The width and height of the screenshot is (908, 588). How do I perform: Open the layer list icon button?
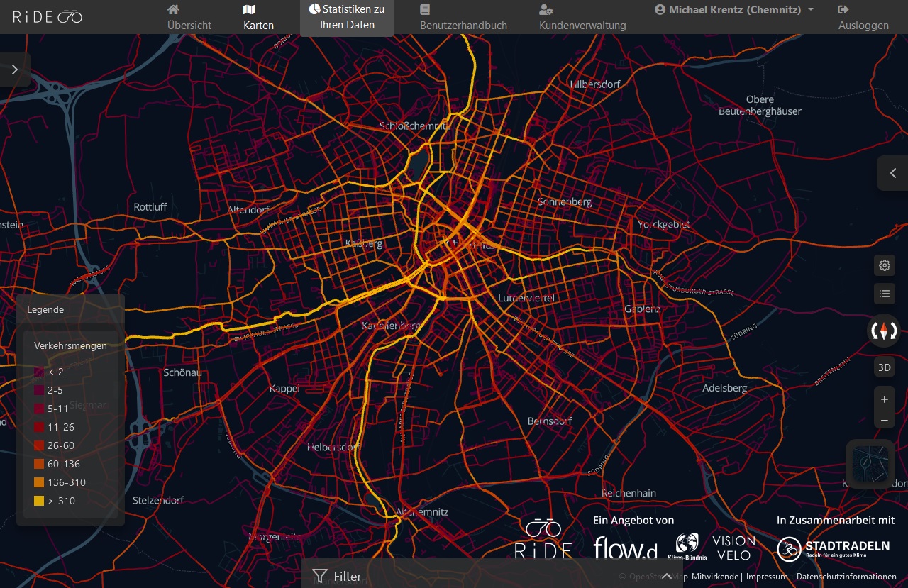point(885,294)
